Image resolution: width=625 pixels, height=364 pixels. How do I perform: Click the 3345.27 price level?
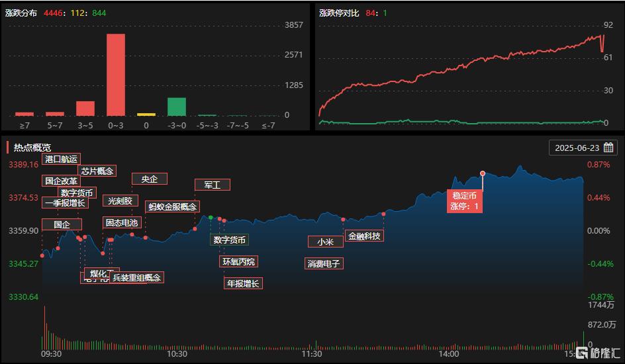tap(24, 263)
